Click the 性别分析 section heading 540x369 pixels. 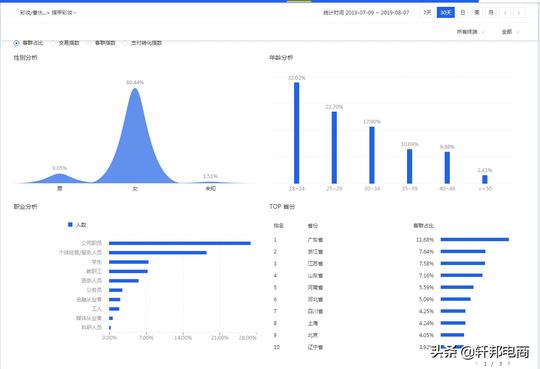(25, 58)
